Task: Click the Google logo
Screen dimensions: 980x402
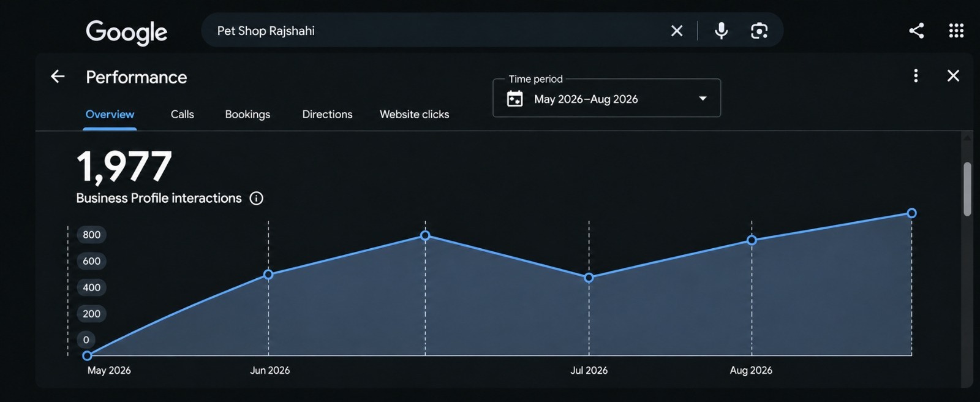Action: click(x=126, y=32)
